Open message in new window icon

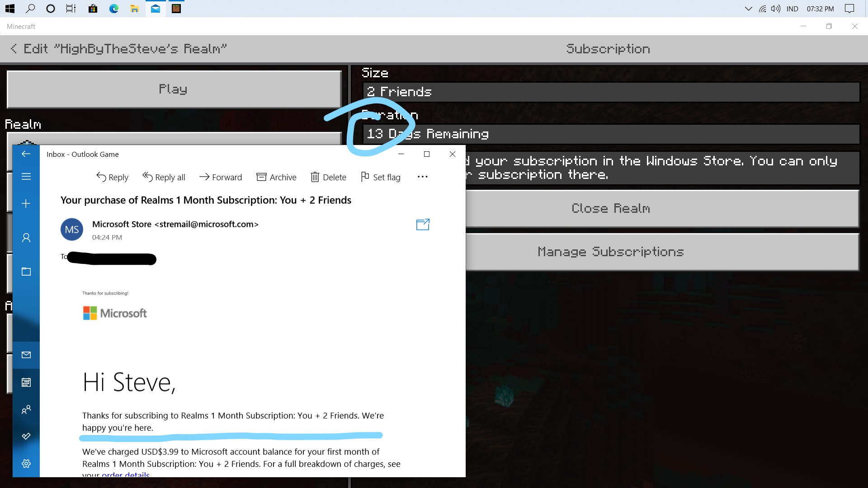tap(423, 225)
